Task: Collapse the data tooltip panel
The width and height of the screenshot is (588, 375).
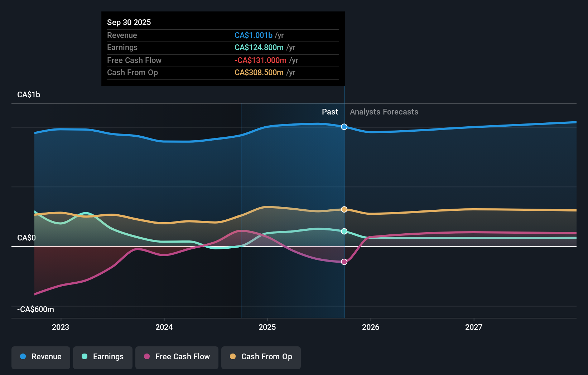Action: point(223,49)
